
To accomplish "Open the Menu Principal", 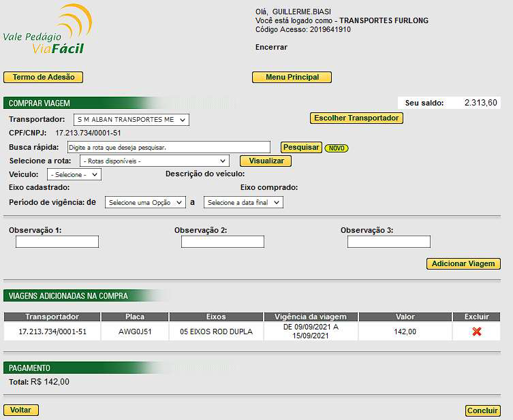I will coord(292,77).
